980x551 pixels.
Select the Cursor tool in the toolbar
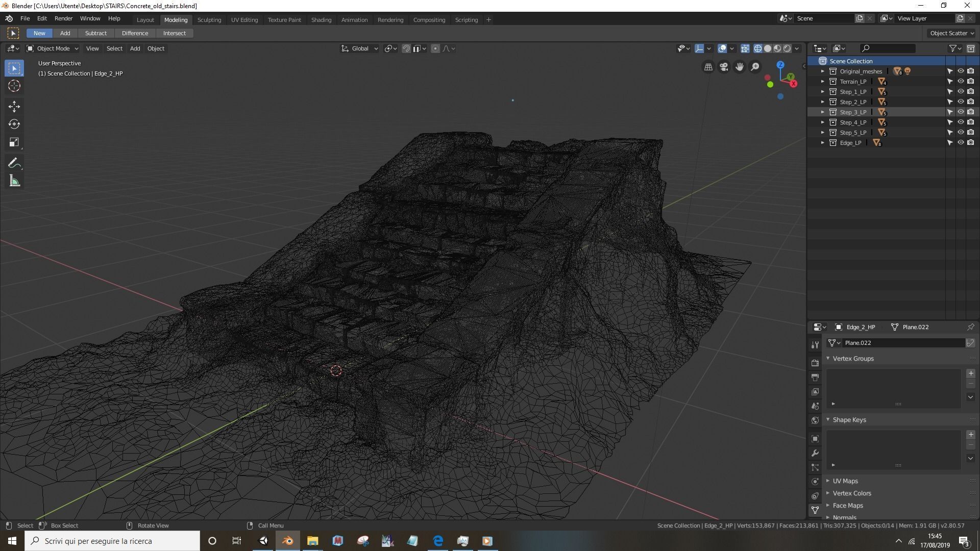point(14,86)
